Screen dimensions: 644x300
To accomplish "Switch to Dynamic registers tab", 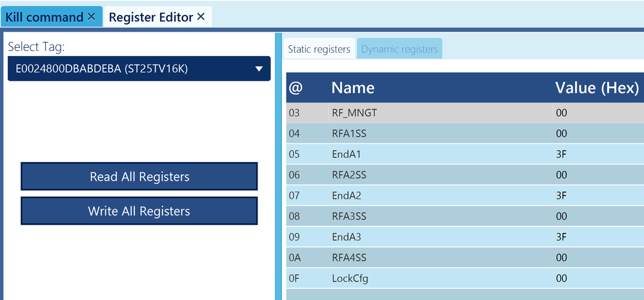I will point(399,49).
